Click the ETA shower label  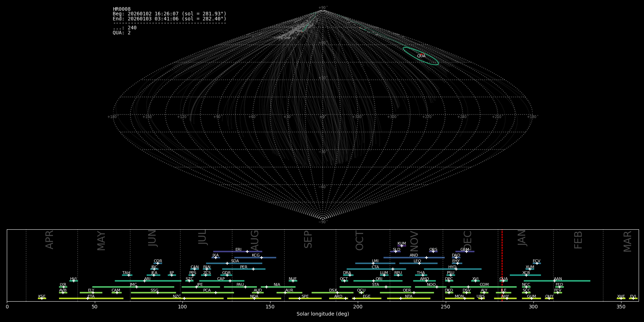tap(91, 297)
